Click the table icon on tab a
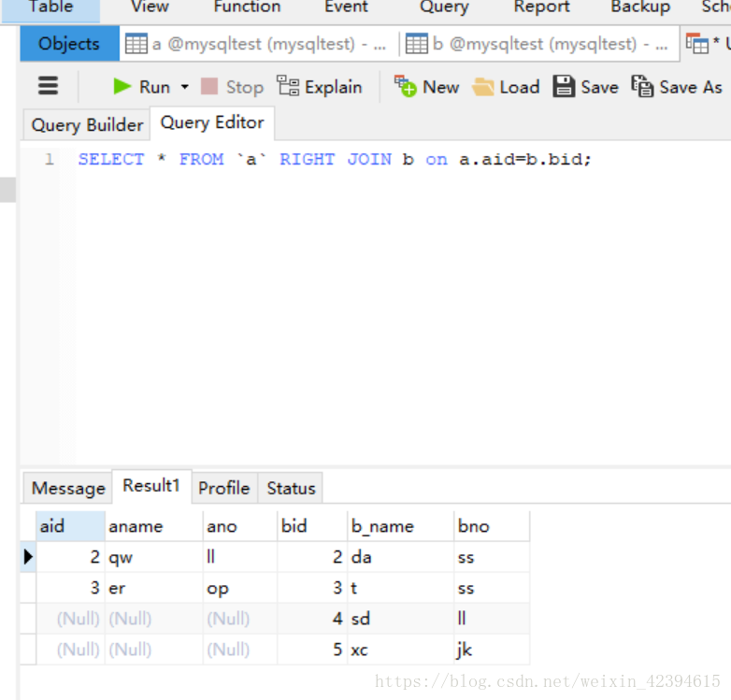This screenshot has width=731, height=700. [x=136, y=44]
